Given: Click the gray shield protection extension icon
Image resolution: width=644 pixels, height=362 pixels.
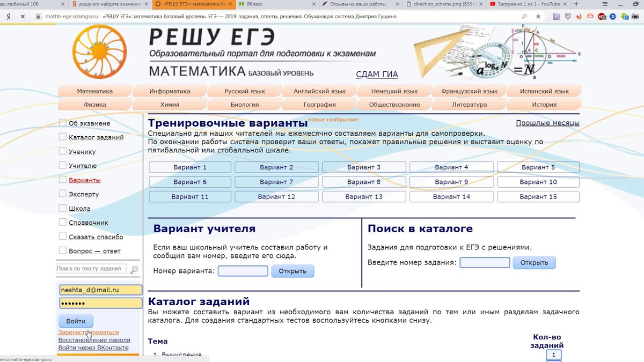Looking at the screenshot, I should coord(568,17).
